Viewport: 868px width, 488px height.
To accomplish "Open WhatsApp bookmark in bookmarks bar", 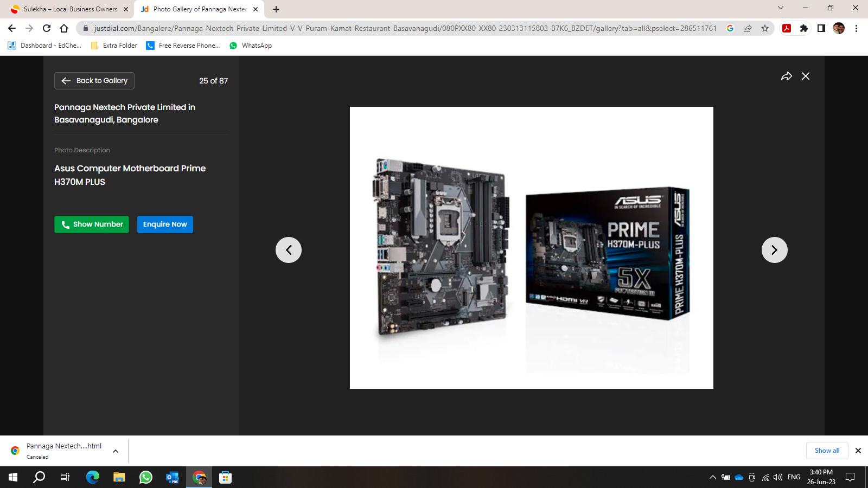I will tap(251, 46).
